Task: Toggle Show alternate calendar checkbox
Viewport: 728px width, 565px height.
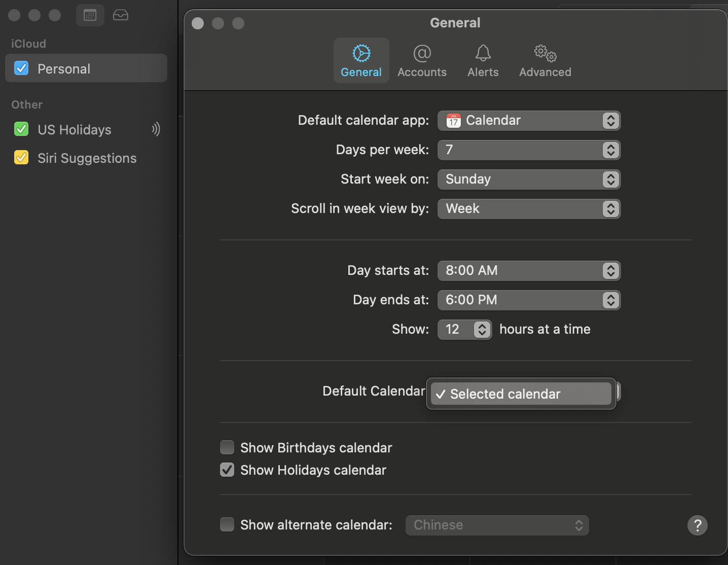Action: (227, 524)
